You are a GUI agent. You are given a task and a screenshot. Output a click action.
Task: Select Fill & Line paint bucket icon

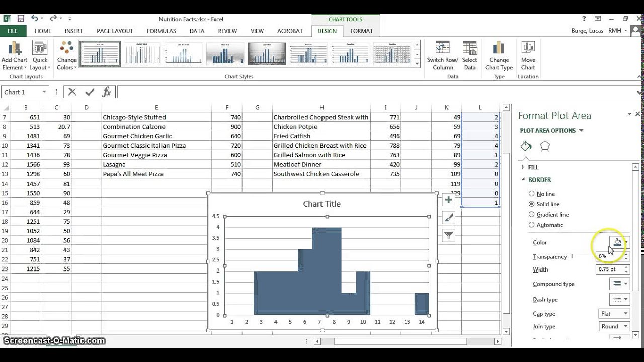click(526, 146)
